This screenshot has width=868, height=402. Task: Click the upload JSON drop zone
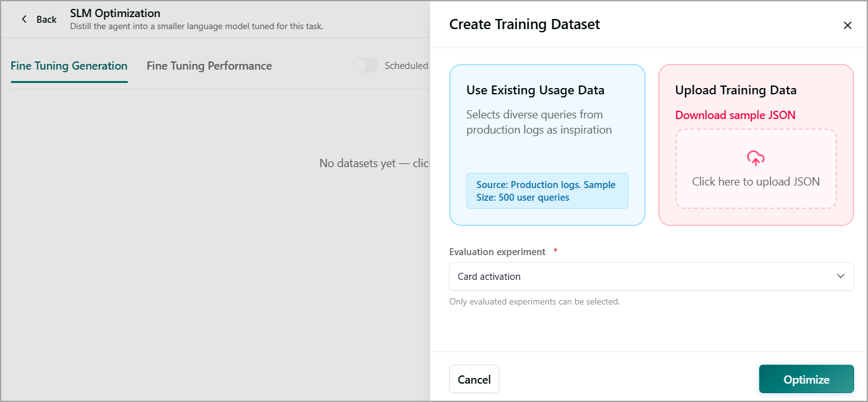click(756, 169)
